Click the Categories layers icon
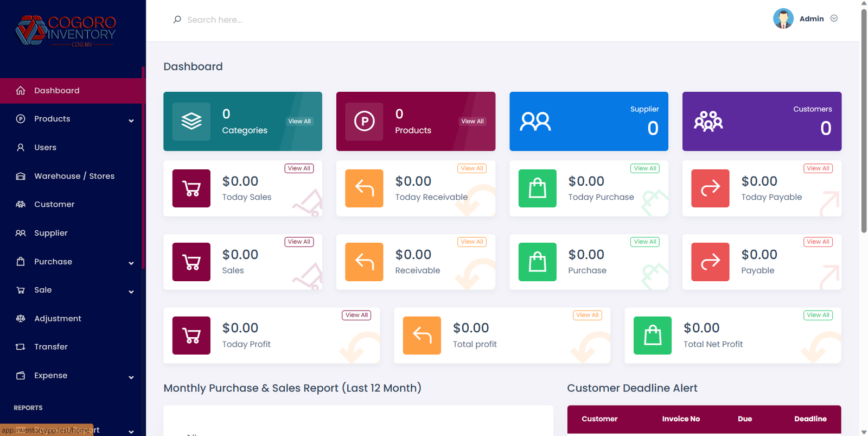Image resolution: width=868 pixels, height=436 pixels. click(x=191, y=121)
